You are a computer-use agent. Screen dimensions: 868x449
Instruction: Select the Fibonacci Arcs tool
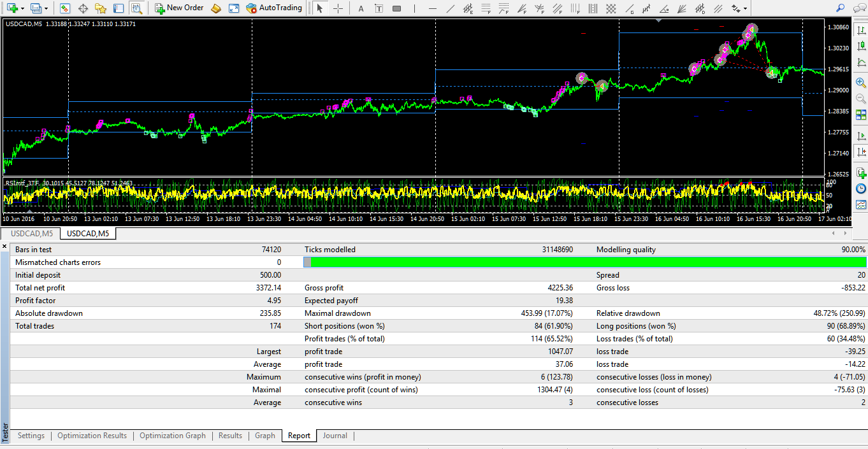pos(539,8)
